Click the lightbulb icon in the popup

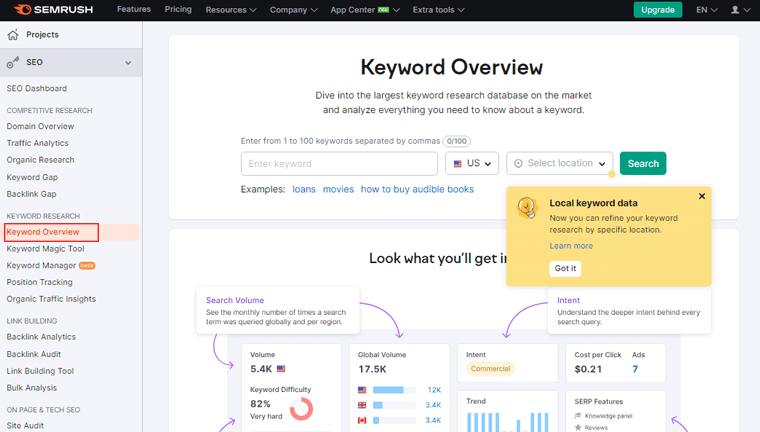[527, 208]
